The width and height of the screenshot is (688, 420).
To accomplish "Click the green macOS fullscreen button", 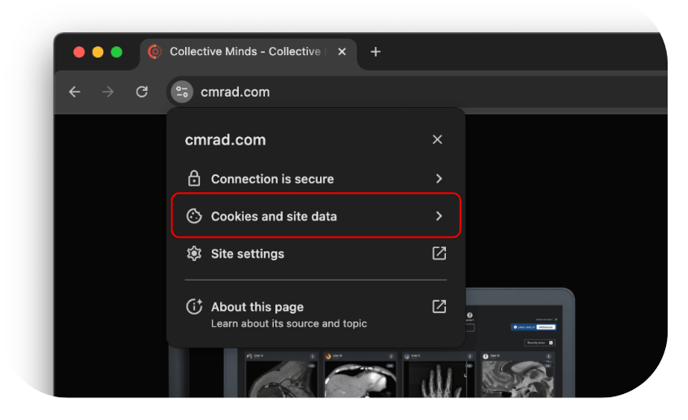I will 117,52.
